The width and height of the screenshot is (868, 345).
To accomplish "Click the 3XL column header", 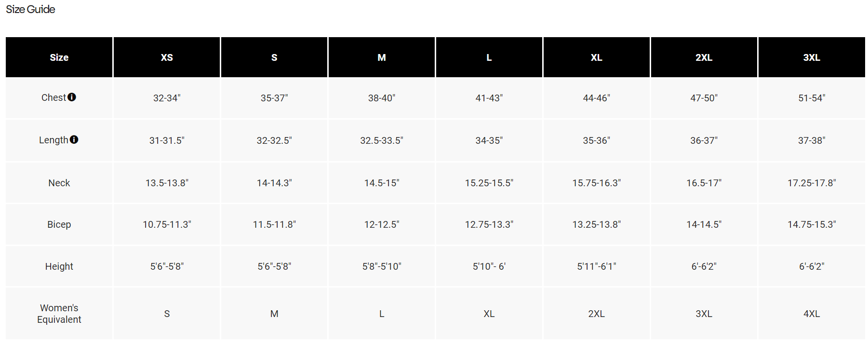I will pos(812,57).
